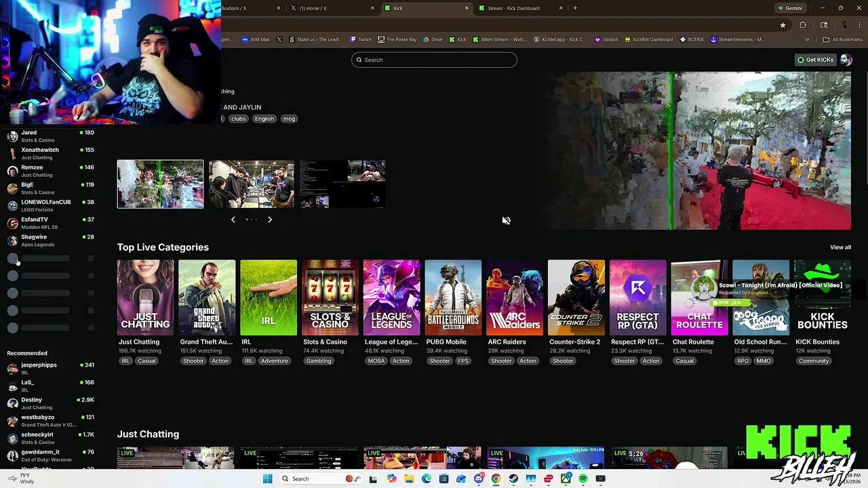Open Microsoft Edge from the taskbar
The image size is (868, 488).
pyautogui.click(x=427, y=479)
